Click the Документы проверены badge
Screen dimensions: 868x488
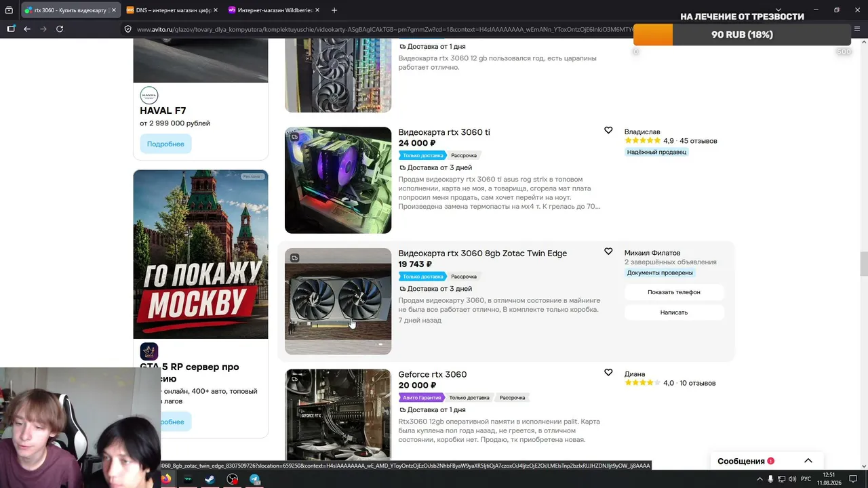point(660,273)
